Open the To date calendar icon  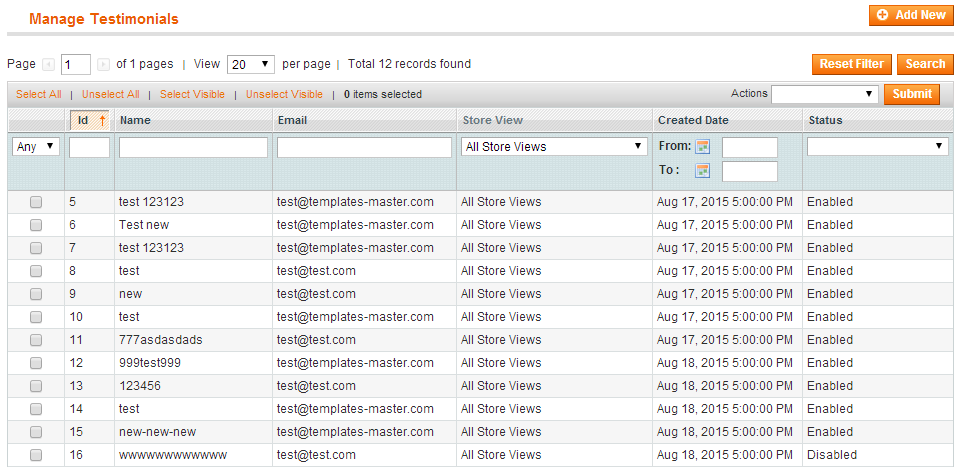coord(703,171)
